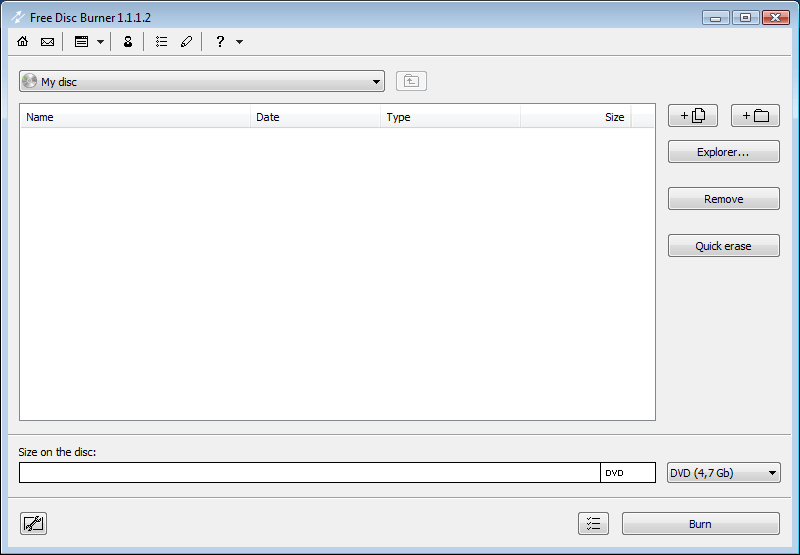Click the Quick erase button
The height and width of the screenshot is (555, 800).
724,246
